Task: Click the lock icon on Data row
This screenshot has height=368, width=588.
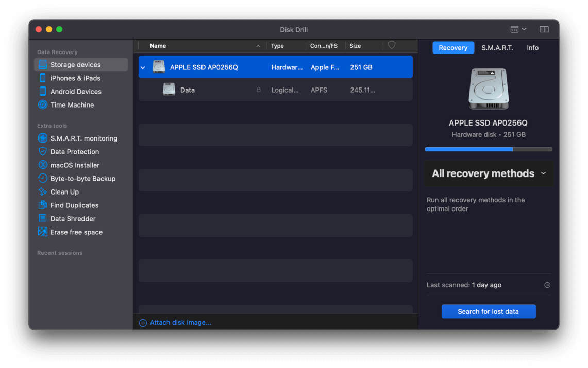Action: point(258,90)
